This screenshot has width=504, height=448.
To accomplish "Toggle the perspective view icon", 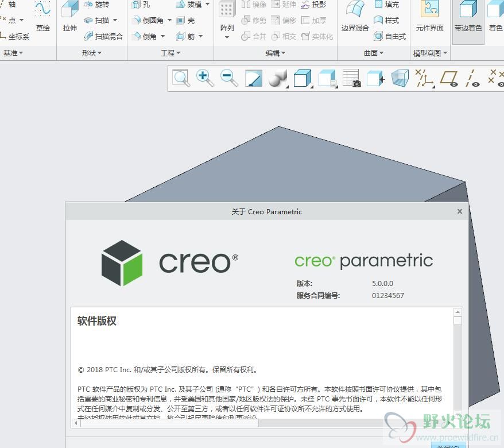I will pyautogui.click(x=400, y=78).
